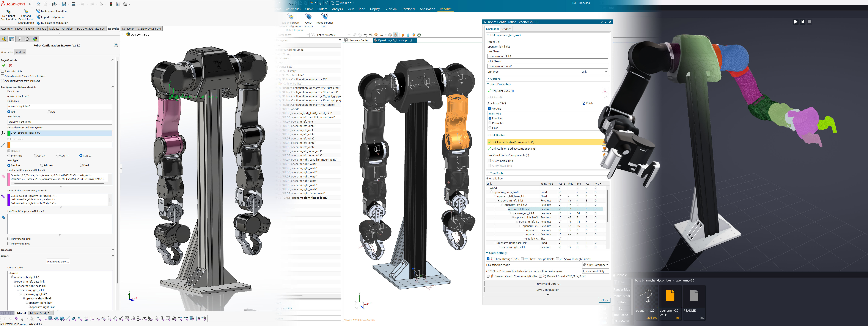Select the CSYS X radio button
This screenshot has height=326, width=868.
[x=35, y=156]
